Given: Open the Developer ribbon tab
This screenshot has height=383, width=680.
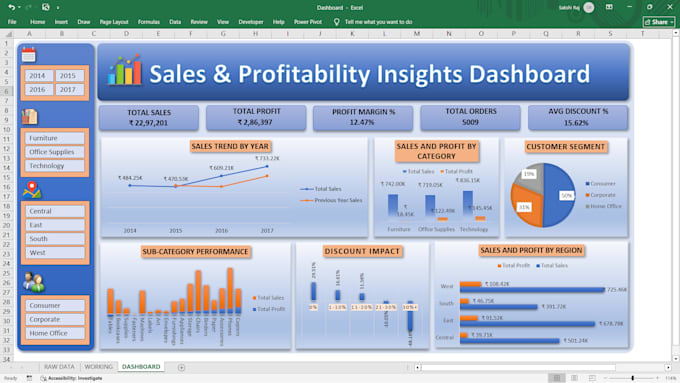Looking at the screenshot, I should [x=251, y=22].
